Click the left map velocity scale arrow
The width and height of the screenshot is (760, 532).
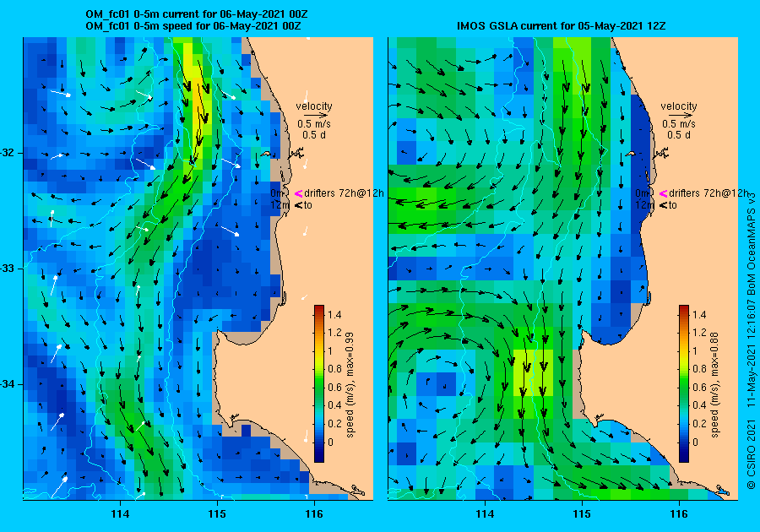pos(314,116)
